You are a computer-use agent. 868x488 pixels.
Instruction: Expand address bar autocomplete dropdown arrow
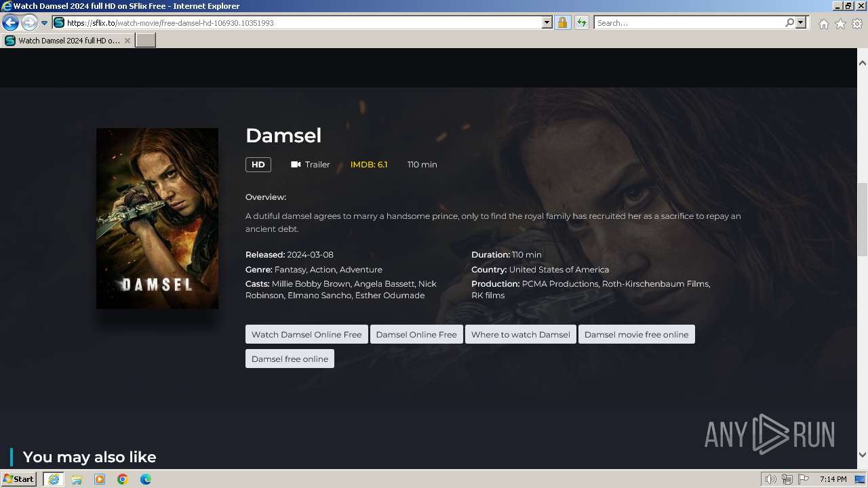coord(547,23)
